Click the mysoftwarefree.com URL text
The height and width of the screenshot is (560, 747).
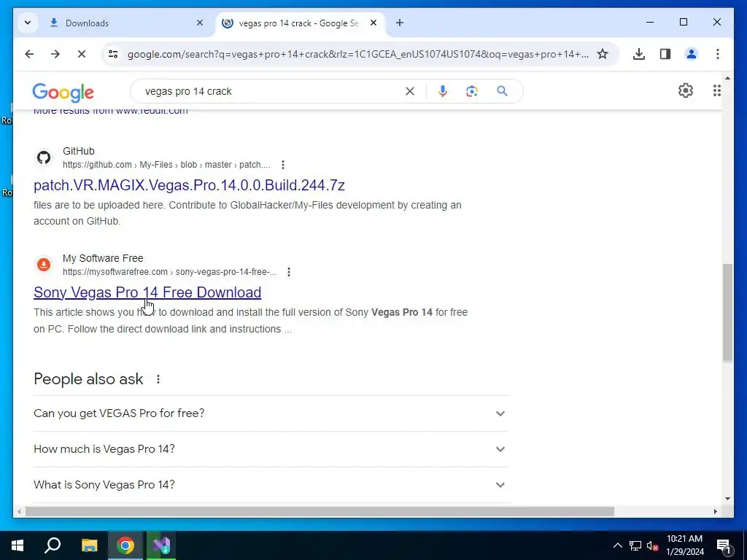(x=169, y=272)
